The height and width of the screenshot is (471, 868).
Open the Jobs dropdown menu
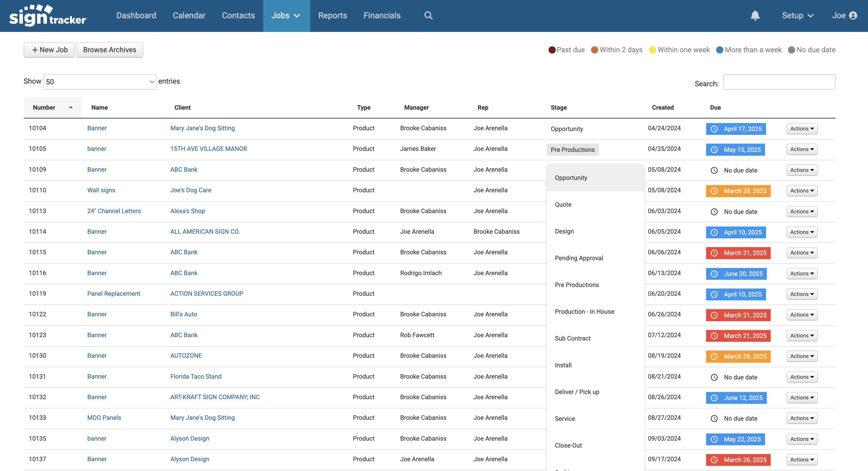coord(287,15)
